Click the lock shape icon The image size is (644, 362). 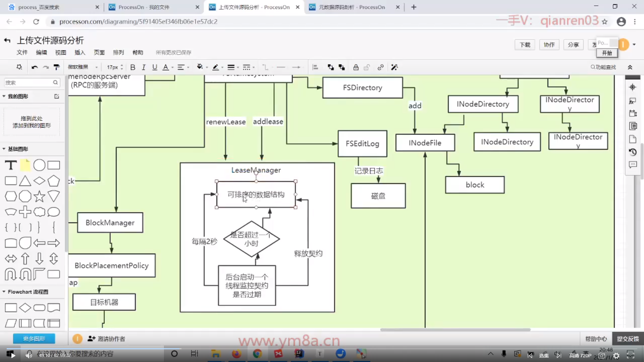click(356, 67)
